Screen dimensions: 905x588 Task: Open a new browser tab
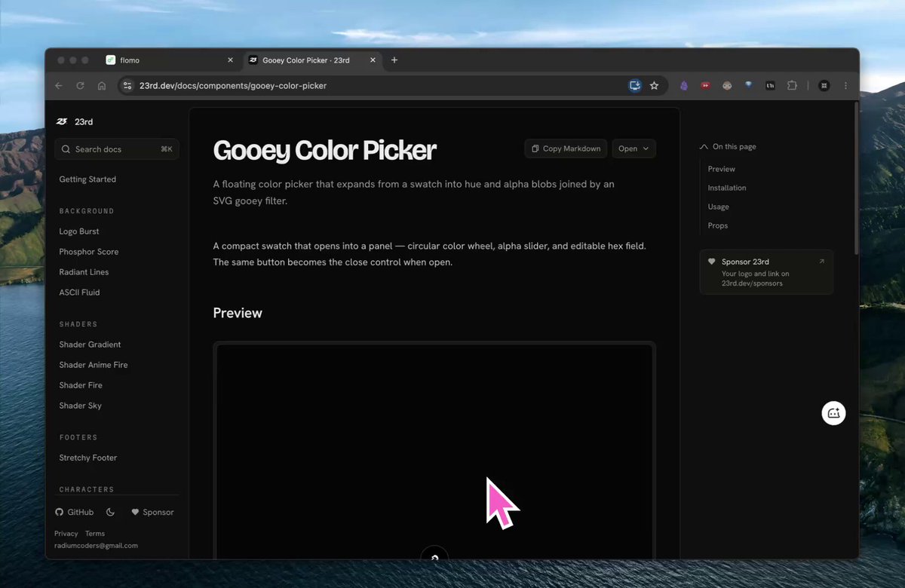pos(394,60)
